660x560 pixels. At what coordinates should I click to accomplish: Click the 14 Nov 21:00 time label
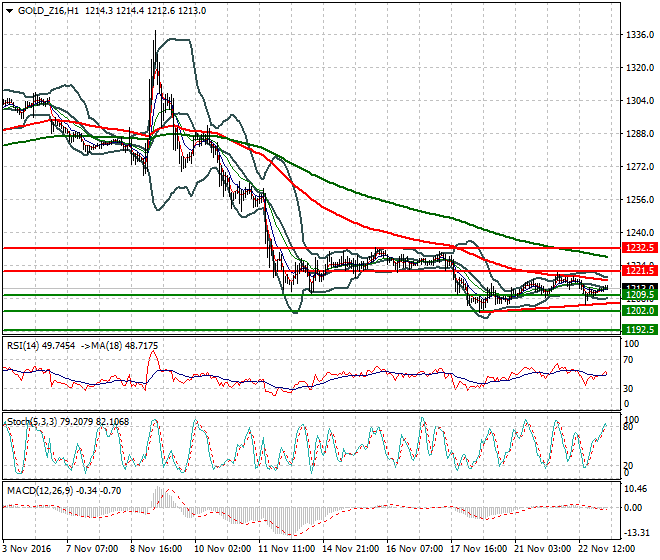[350, 549]
